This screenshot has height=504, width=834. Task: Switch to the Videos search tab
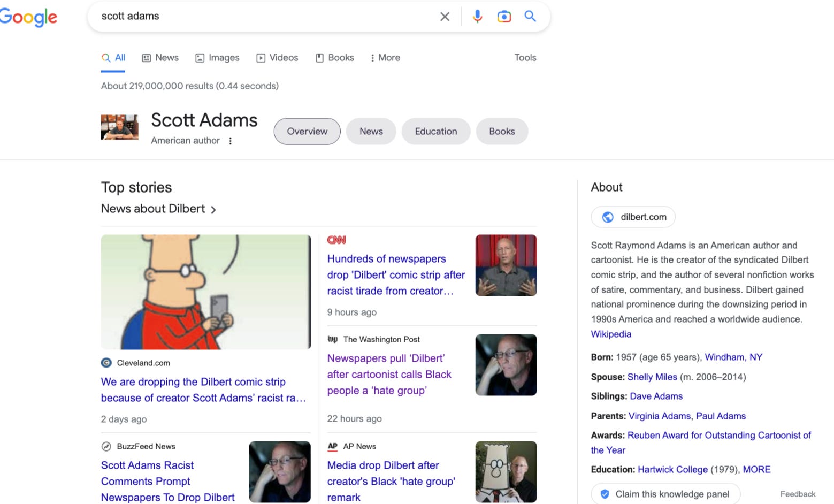point(277,58)
